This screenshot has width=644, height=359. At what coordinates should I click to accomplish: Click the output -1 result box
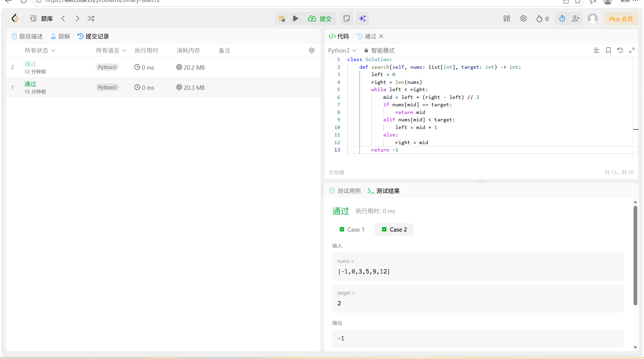(478, 339)
